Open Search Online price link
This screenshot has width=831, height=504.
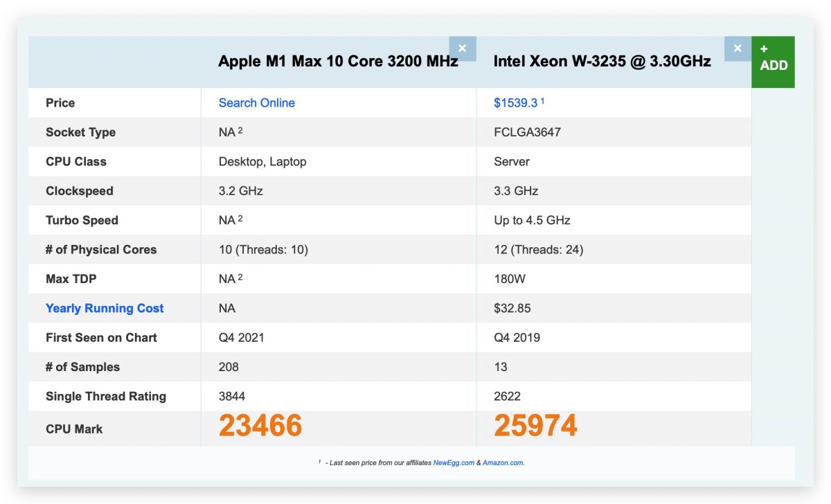tap(257, 102)
